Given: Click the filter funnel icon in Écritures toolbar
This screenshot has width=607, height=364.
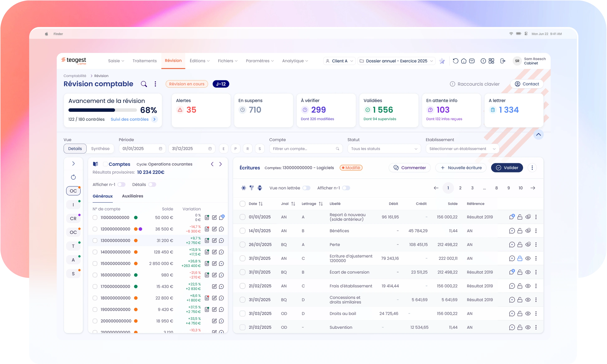Looking at the screenshot, I should tap(251, 188).
